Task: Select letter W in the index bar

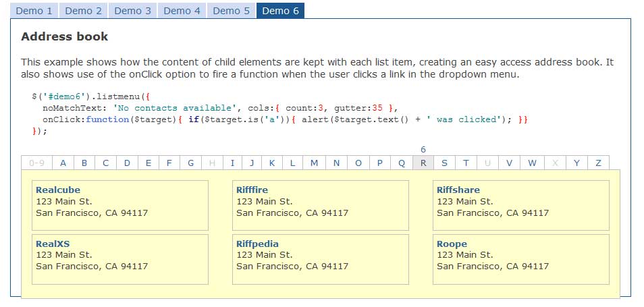Action: click(532, 163)
